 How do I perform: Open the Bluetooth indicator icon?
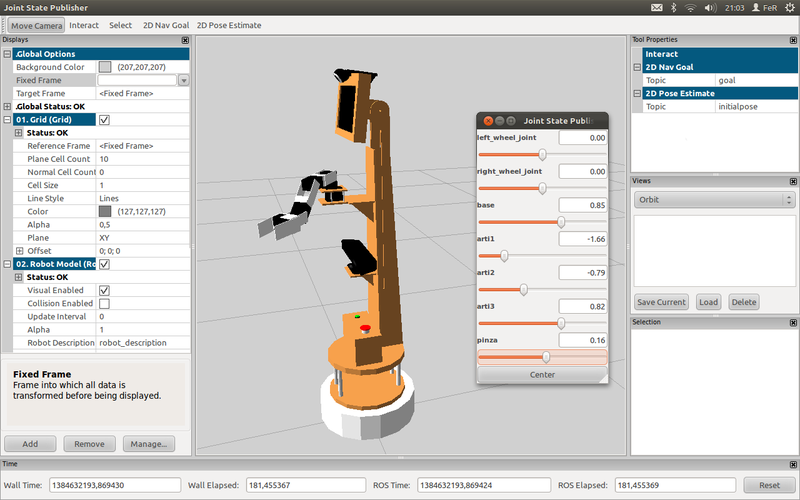click(x=674, y=7)
